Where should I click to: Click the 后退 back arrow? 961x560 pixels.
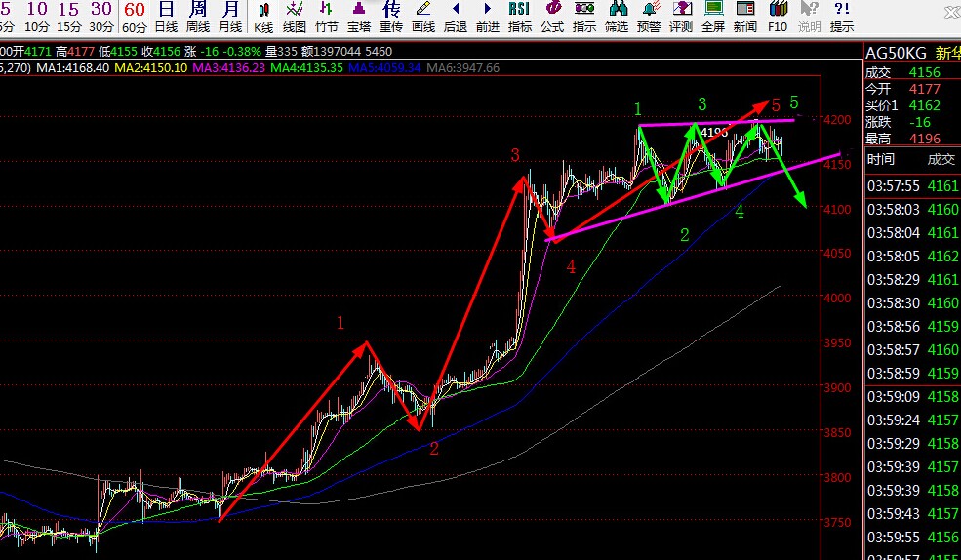coord(456,17)
